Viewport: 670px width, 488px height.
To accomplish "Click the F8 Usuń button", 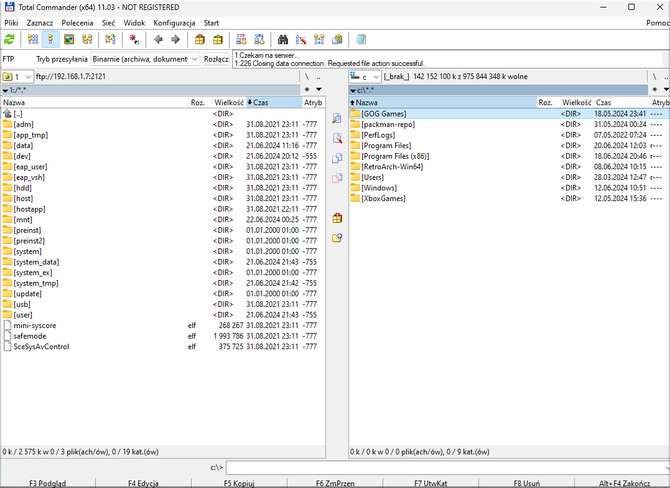I will pyautogui.click(x=526, y=483).
